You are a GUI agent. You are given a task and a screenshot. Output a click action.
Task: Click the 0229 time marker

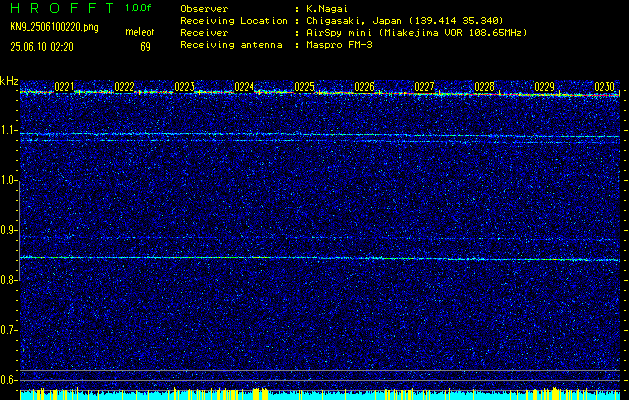point(544,87)
